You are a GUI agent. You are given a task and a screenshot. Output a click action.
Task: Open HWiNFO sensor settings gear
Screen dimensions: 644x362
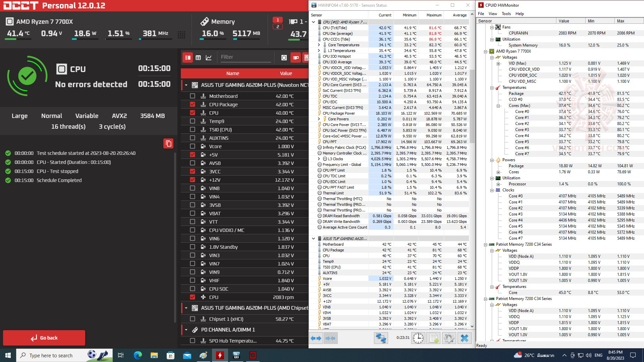click(449, 338)
